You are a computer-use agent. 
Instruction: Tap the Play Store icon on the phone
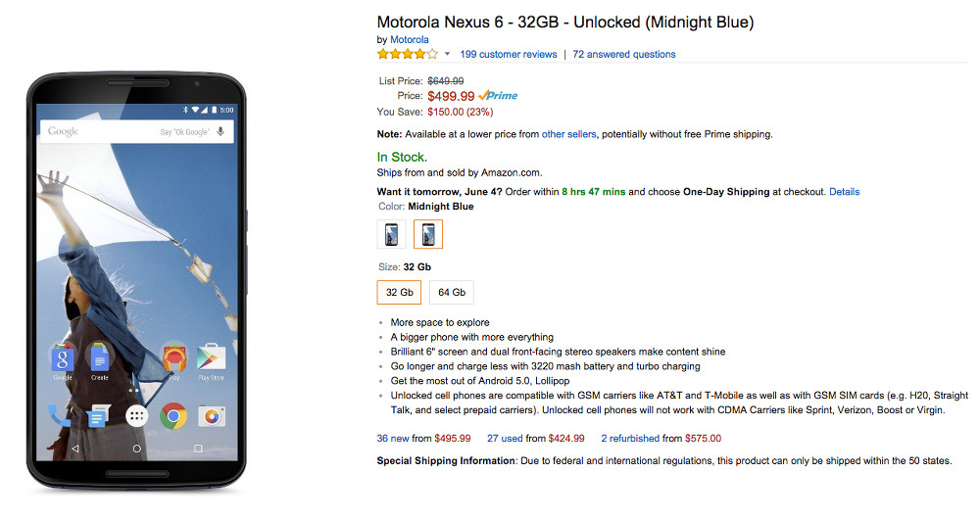[211, 358]
